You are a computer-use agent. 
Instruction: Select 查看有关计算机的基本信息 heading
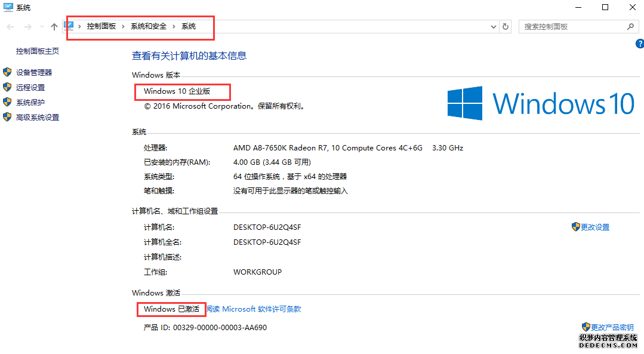[189, 56]
